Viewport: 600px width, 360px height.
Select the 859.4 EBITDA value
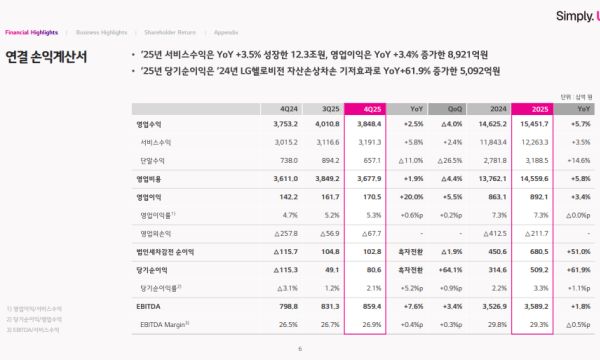point(372,306)
